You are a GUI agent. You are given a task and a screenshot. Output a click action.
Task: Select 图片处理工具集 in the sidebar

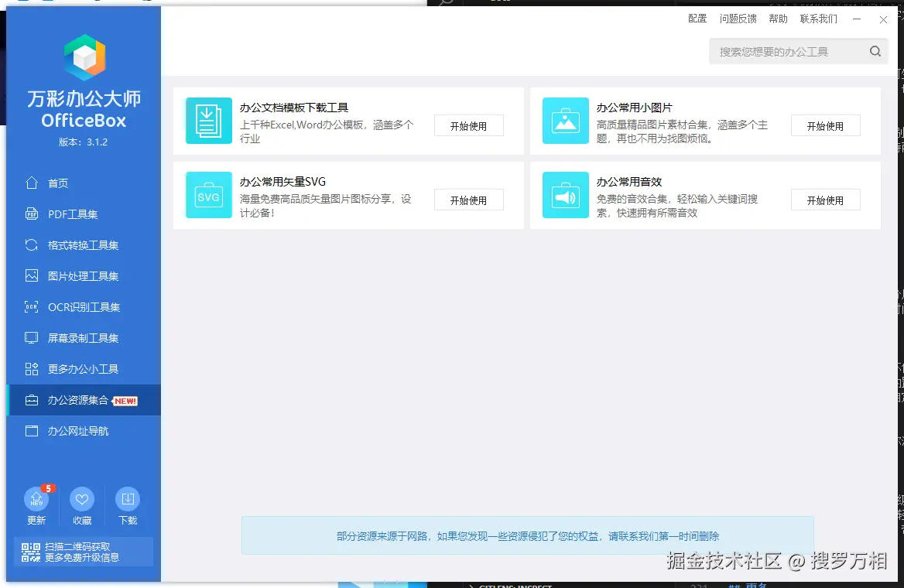[84, 276]
